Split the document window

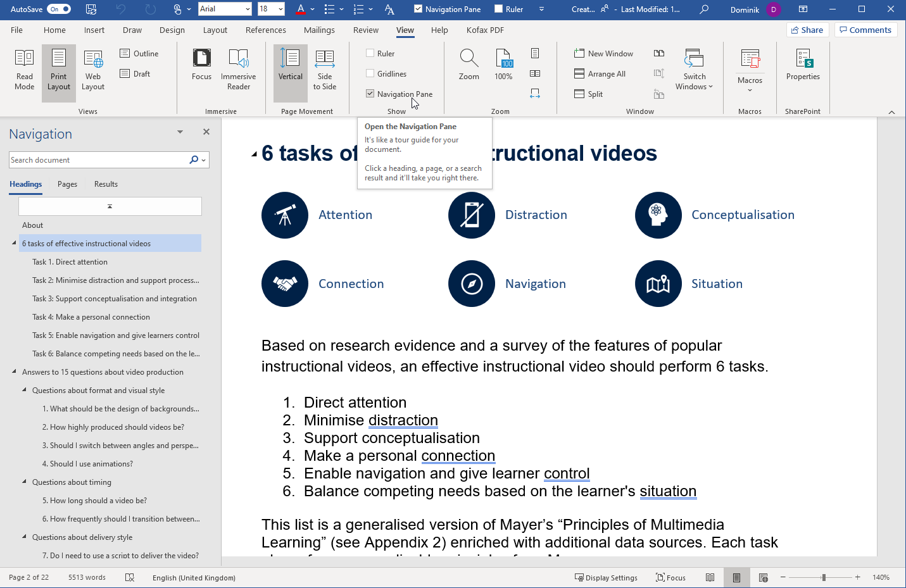(x=589, y=94)
